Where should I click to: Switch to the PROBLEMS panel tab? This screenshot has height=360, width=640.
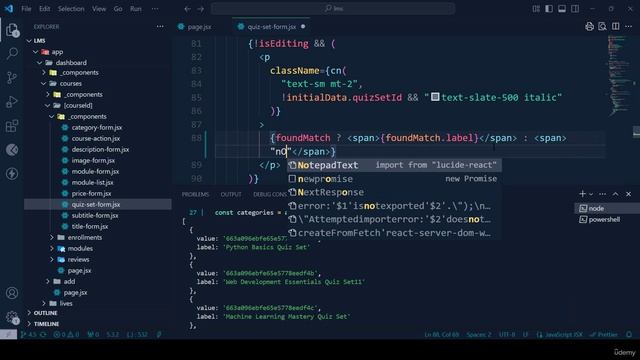[x=195, y=194]
